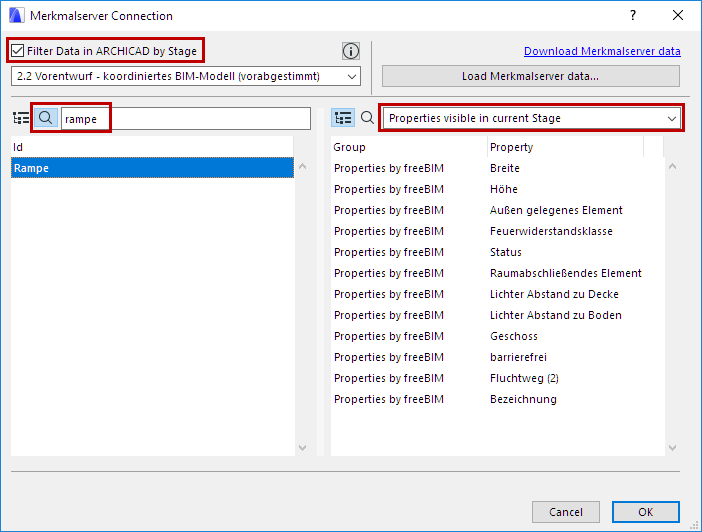Open the 2.2 Vorentwurf stage dropdown

186,76
